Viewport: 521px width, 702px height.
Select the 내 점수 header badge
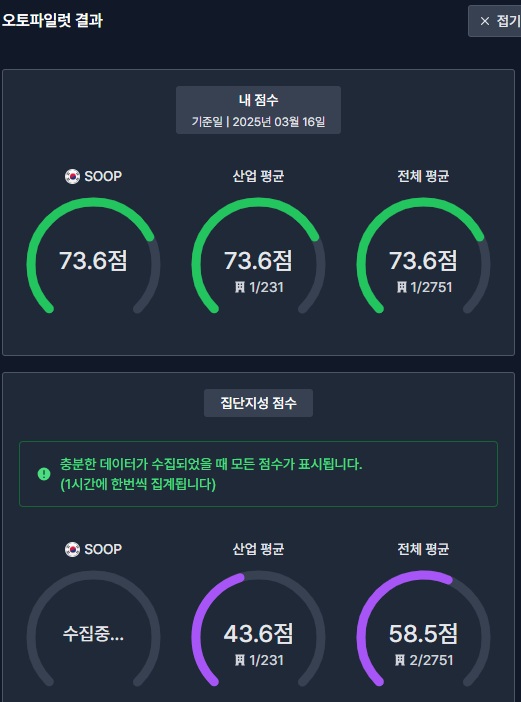[x=258, y=110]
